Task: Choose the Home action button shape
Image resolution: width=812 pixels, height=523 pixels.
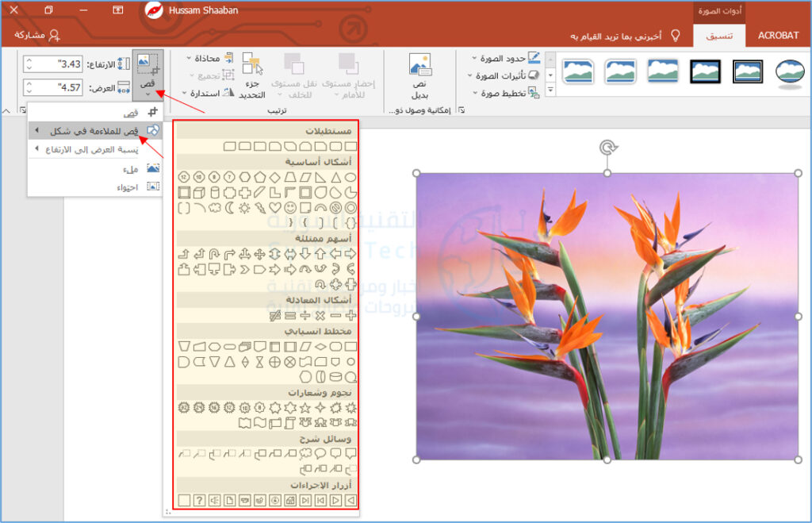Action: point(290,500)
